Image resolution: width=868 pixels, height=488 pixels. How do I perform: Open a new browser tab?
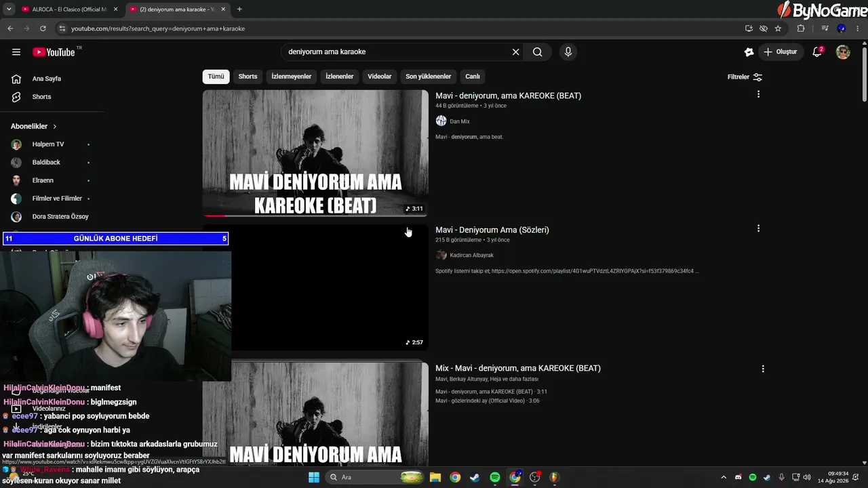click(x=239, y=9)
